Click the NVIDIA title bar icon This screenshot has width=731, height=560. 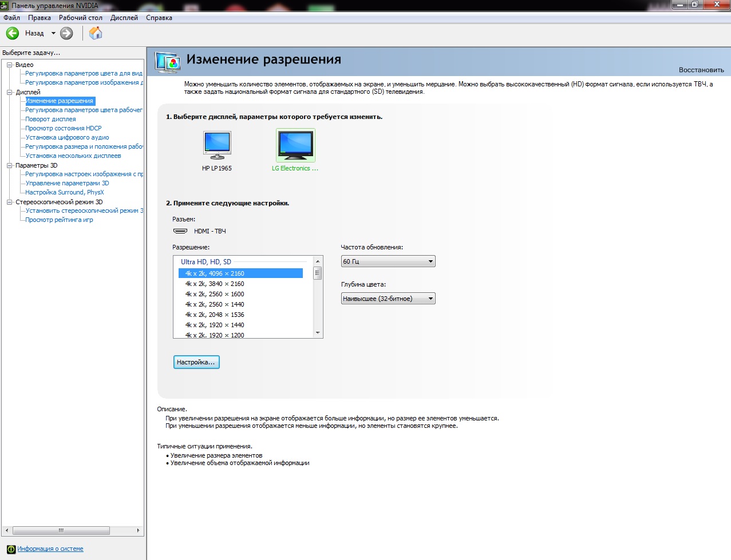5,5
